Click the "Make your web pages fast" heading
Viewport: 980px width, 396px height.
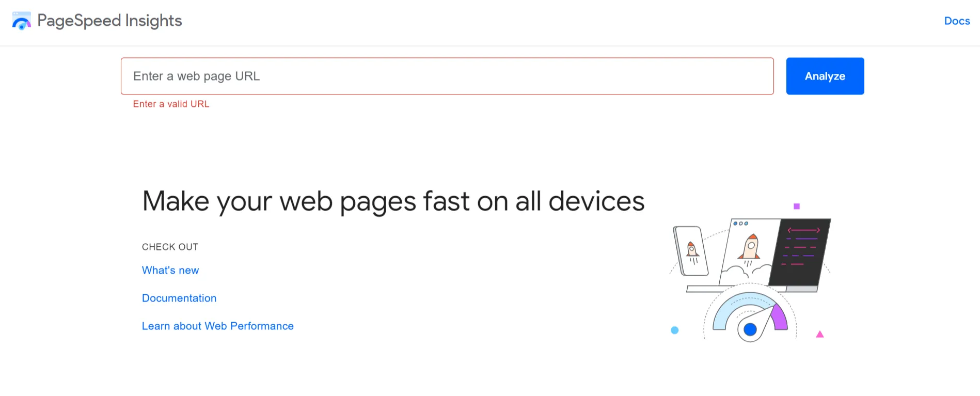point(393,201)
